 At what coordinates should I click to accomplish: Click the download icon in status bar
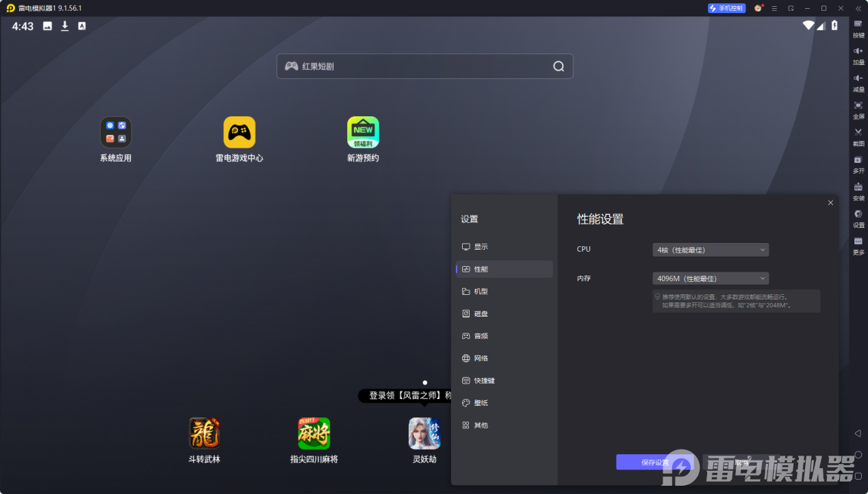(65, 26)
